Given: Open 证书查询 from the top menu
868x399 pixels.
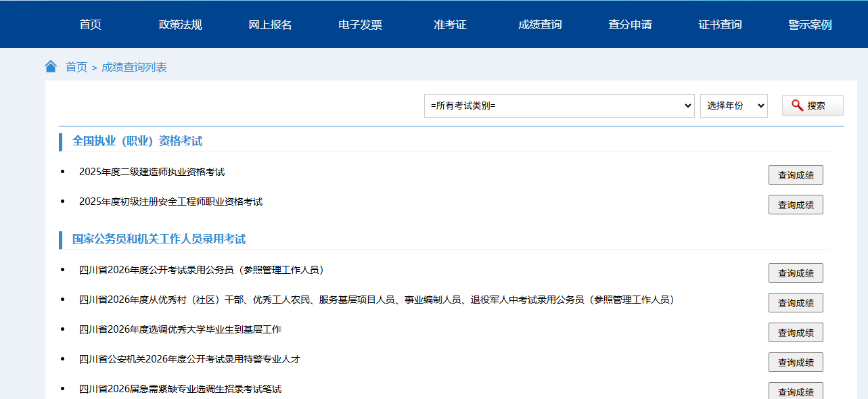Looking at the screenshot, I should tap(720, 25).
